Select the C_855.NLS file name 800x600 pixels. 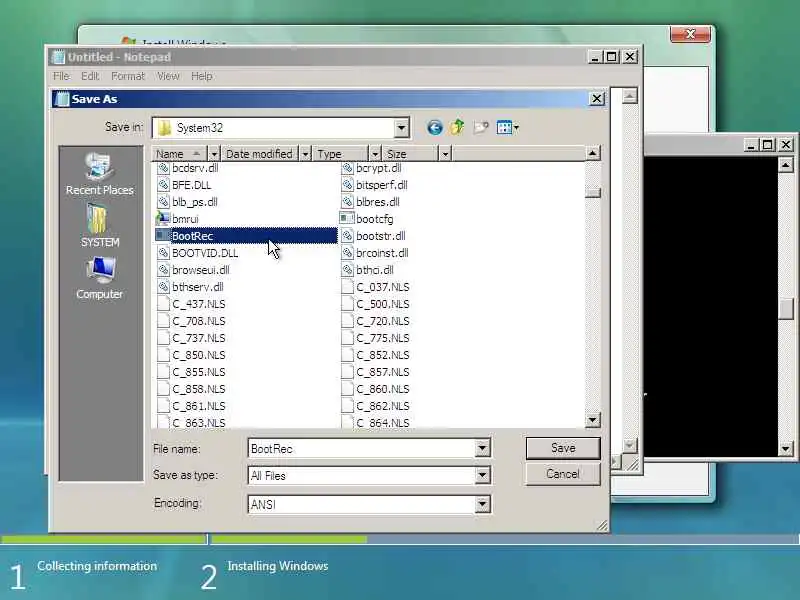click(x=198, y=372)
